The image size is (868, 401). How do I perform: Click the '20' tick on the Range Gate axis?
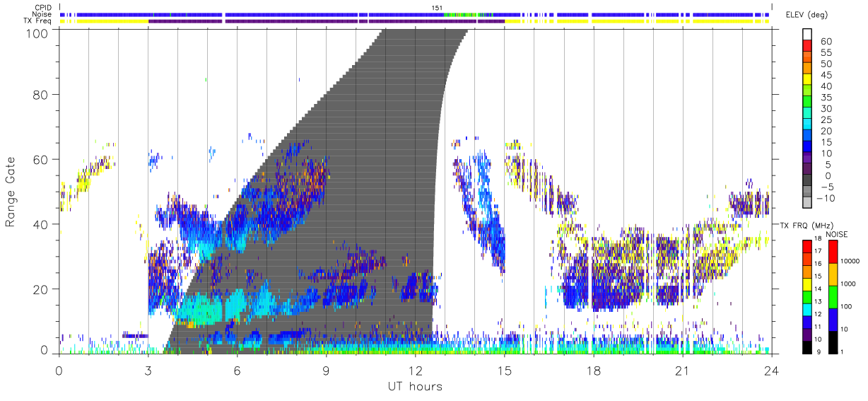(x=40, y=290)
